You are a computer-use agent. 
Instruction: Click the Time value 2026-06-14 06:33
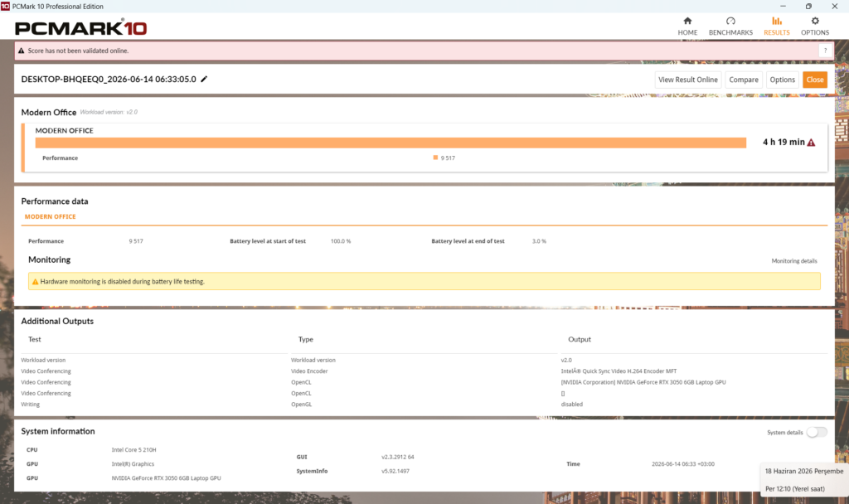[683, 464]
